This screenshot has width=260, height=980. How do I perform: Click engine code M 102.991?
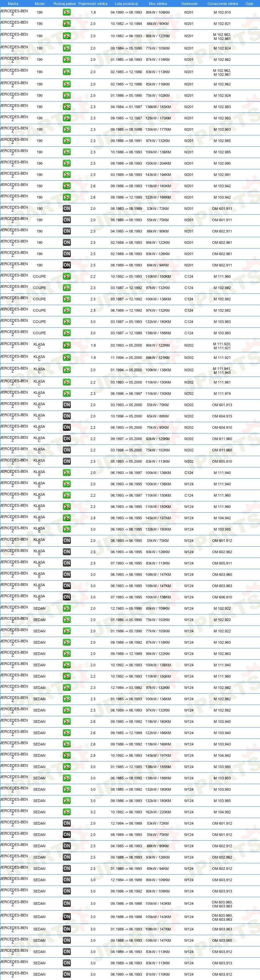tap(222, 175)
